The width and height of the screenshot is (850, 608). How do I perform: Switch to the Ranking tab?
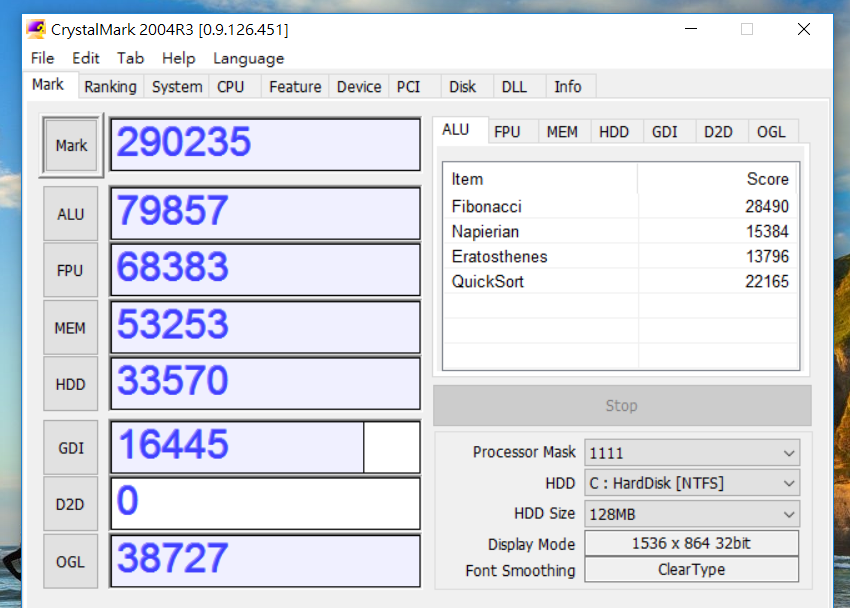point(111,87)
